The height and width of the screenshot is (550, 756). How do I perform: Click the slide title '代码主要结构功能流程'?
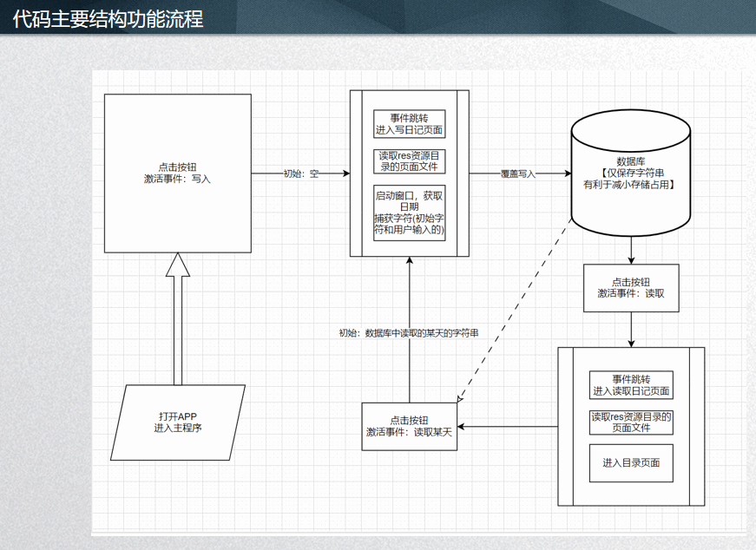click(x=108, y=18)
